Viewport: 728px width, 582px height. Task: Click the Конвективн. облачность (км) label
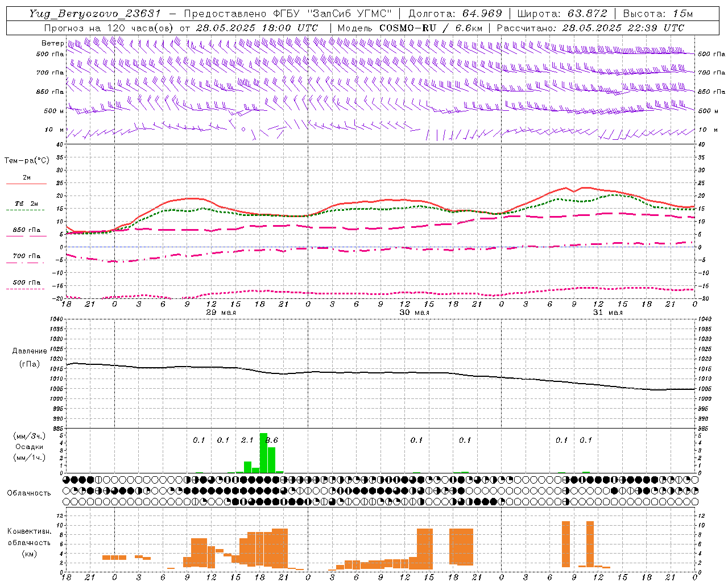coord(29,542)
